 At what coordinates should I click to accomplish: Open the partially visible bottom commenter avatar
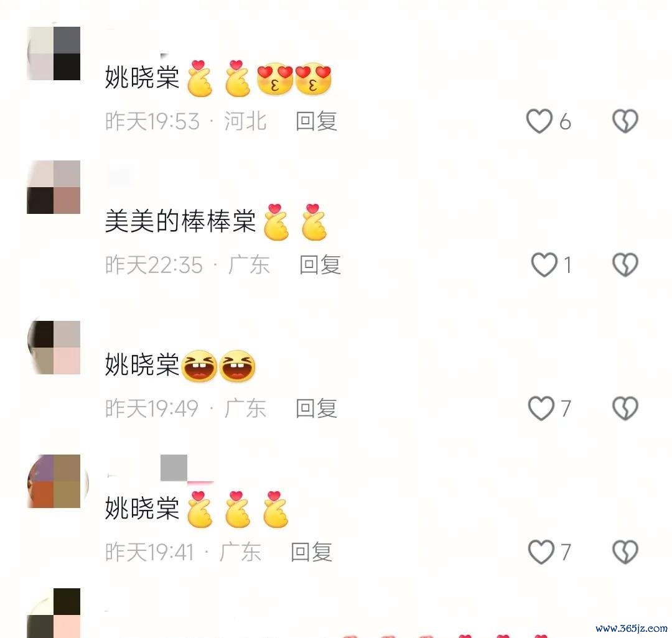click(54, 613)
